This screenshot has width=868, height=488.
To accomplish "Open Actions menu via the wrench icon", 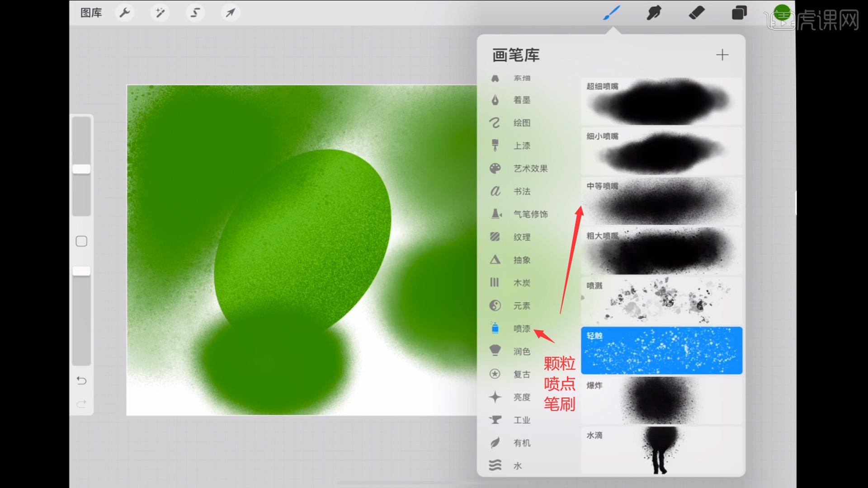I will click(124, 13).
